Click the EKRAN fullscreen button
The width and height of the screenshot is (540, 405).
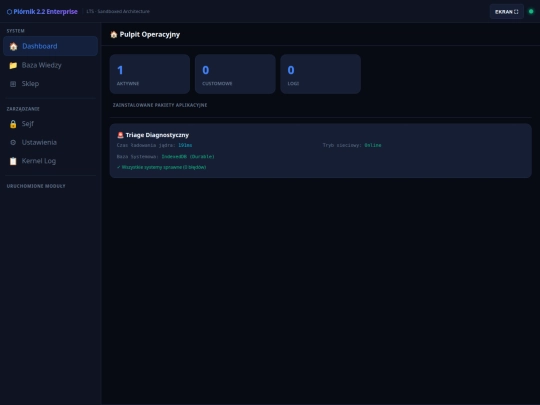[507, 12]
